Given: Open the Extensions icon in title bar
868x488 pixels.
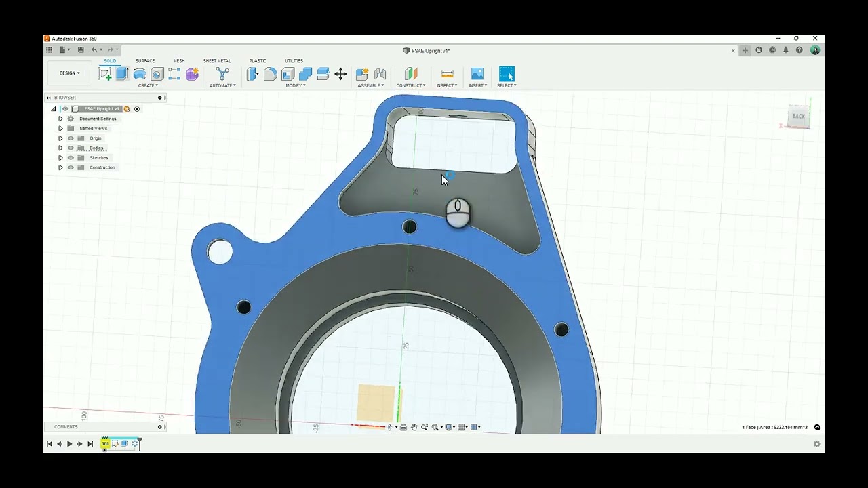Looking at the screenshot, I should (759, 50).
